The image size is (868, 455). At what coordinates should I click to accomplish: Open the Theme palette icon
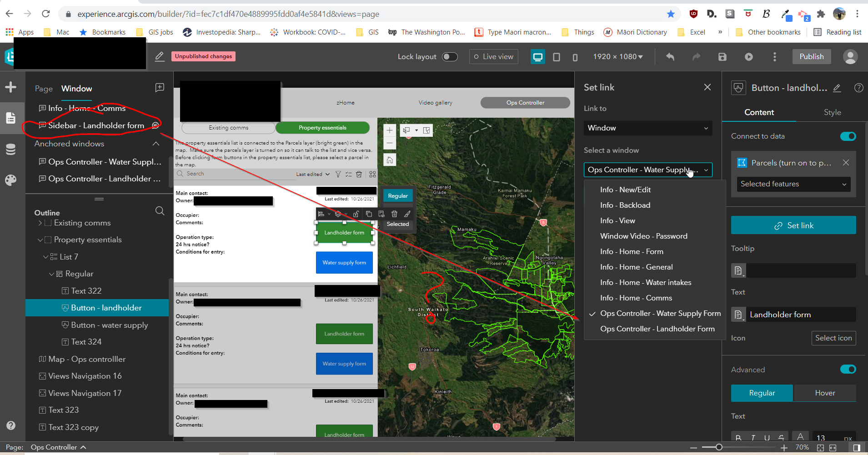tap(11, 180)
